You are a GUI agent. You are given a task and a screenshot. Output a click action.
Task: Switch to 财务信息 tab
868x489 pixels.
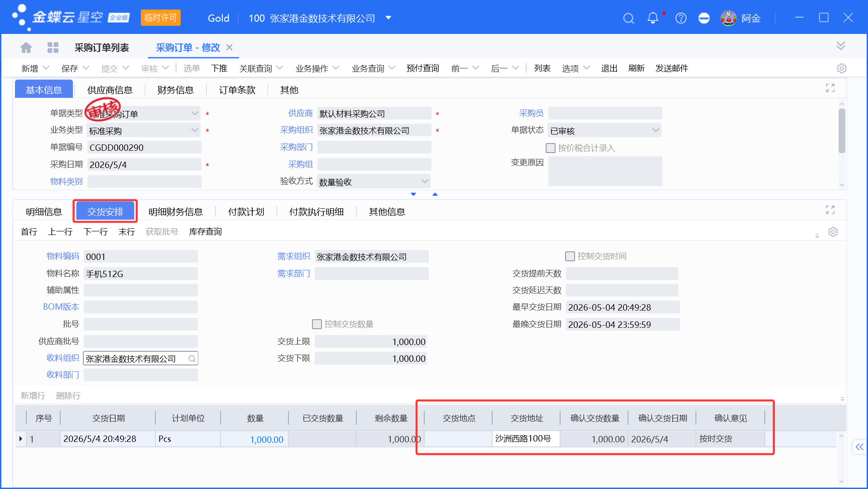click(175, 90)
